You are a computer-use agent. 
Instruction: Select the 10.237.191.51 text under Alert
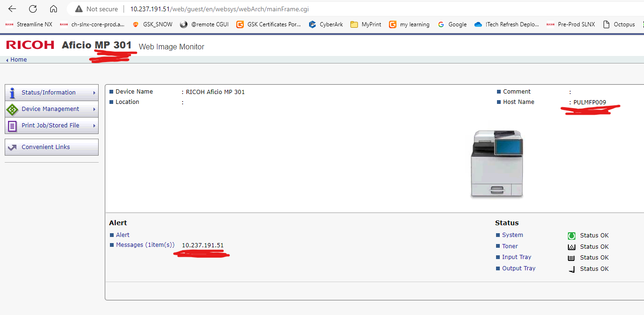tap(203, 245)
